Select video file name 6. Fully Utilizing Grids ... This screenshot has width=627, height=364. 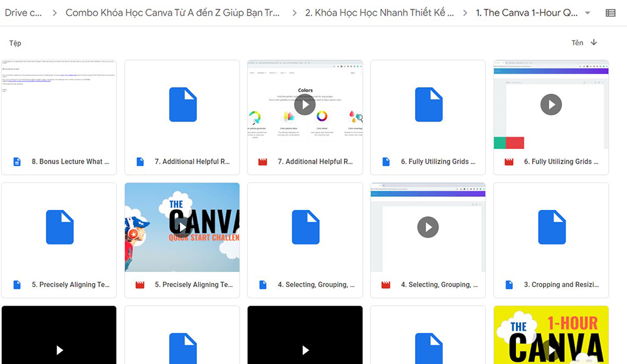tap(561, 162)
